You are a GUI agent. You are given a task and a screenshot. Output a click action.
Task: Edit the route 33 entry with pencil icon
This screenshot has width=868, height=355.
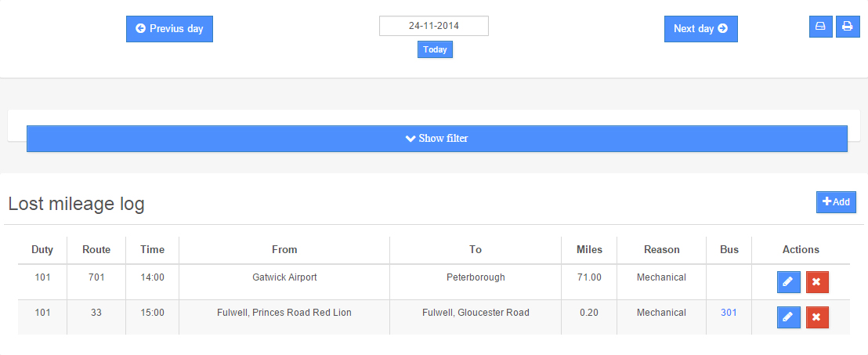788,317
